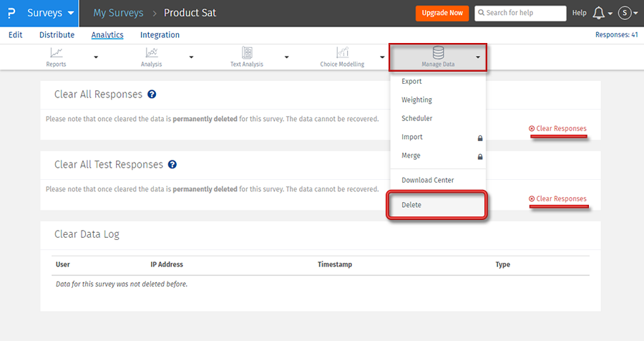Screen dimensions: 644x341
Task: Click the Manage Data database icon
Action: click(438, 52)
